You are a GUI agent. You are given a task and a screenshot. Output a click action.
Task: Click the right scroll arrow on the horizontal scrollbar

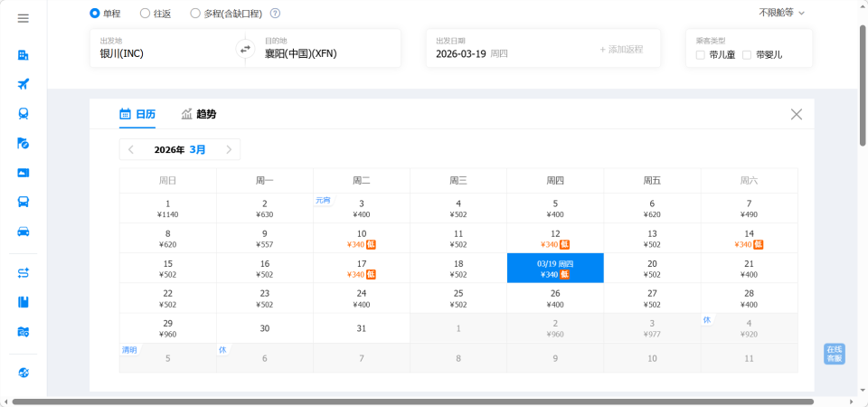tap(853, 402)
